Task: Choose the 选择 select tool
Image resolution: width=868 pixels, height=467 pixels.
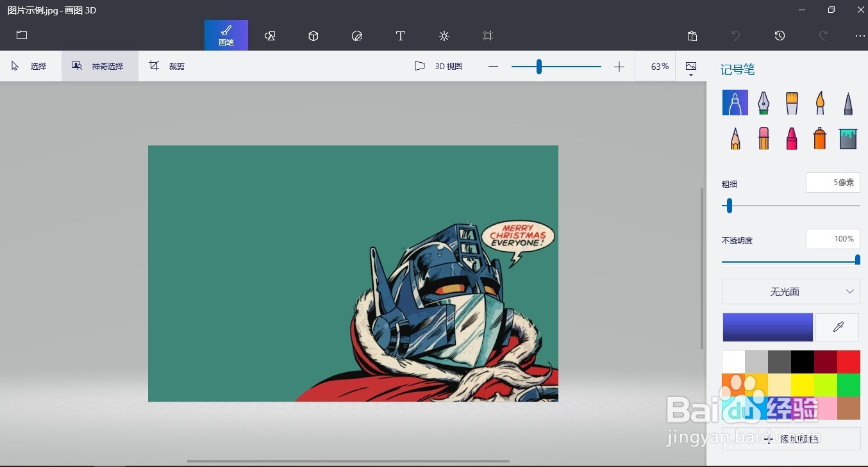Action: 30,66
